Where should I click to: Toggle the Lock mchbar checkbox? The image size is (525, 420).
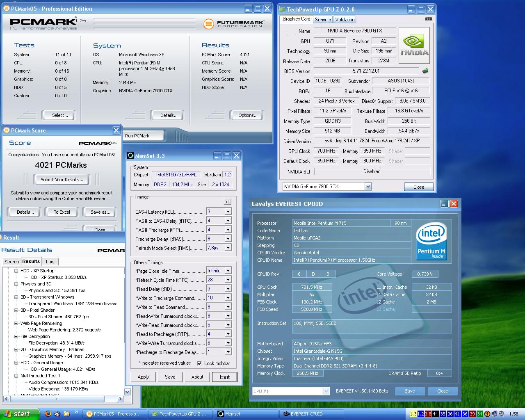pos(199,363)
